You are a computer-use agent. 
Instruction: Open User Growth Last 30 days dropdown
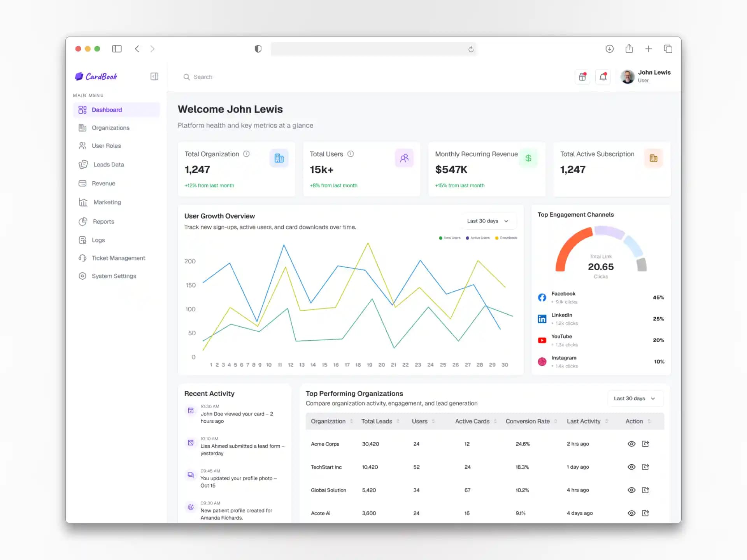[x=488, y=221]
